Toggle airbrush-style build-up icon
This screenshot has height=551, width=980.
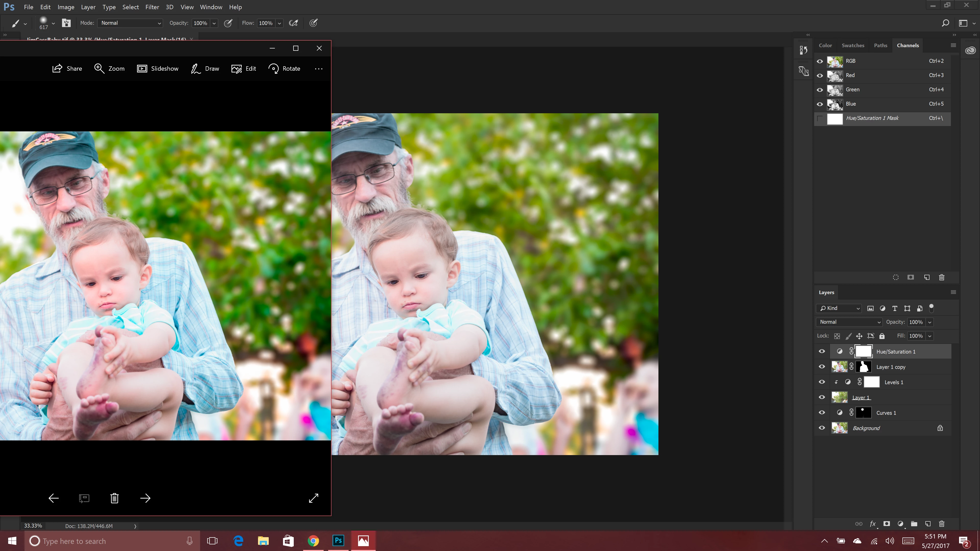click(293, 23)
